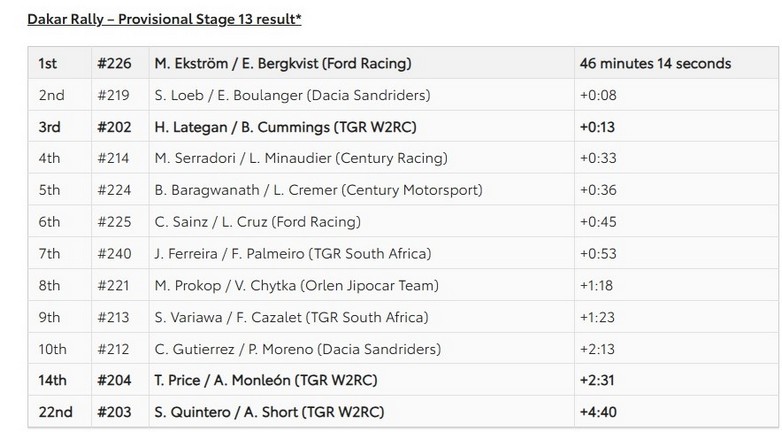Select J. Ferreira / F. Palmeiro entry
This screenshot has width=782, height=432.
(x=293, y=254)
